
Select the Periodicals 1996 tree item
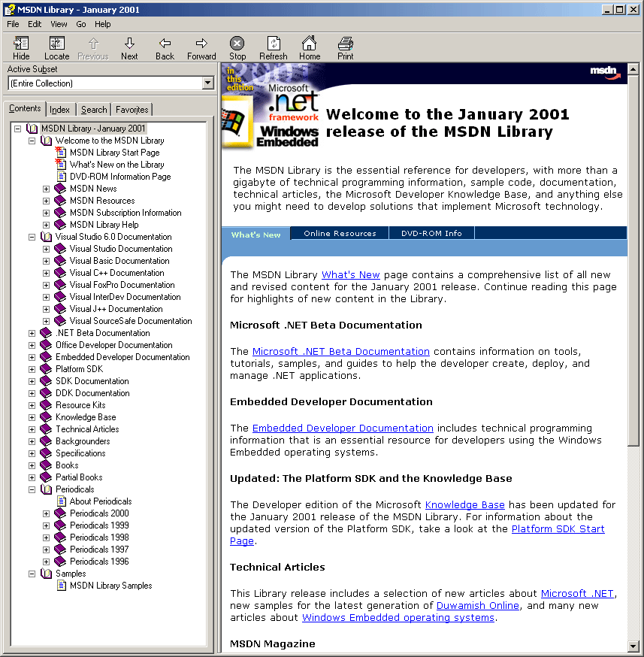[99, 562]
